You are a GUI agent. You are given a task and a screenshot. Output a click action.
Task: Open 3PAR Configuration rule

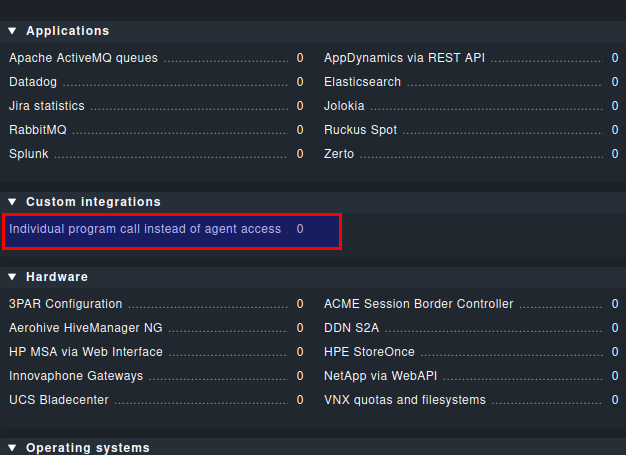pyautogui.click(x=66, y=304)
